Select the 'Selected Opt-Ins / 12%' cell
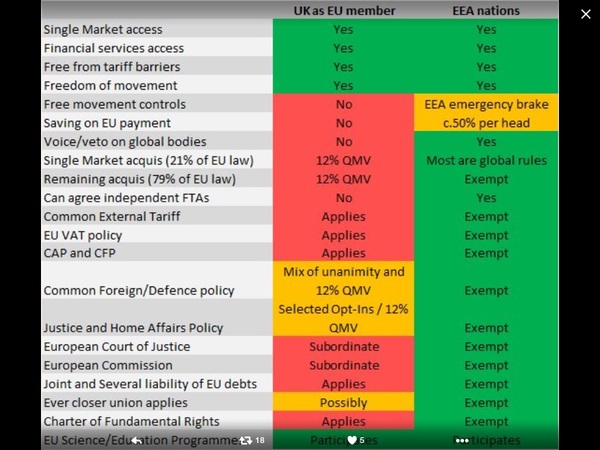The height and width of the screenshot is (450, 600). (343, 308)
